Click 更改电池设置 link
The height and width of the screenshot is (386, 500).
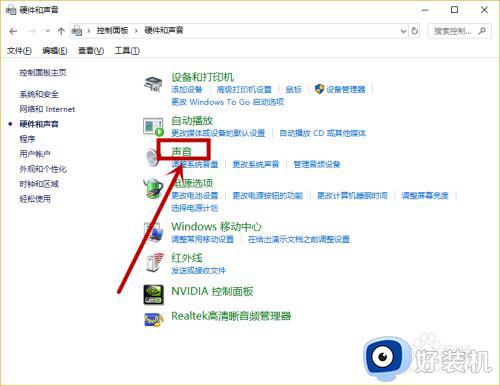pos(195,195)
